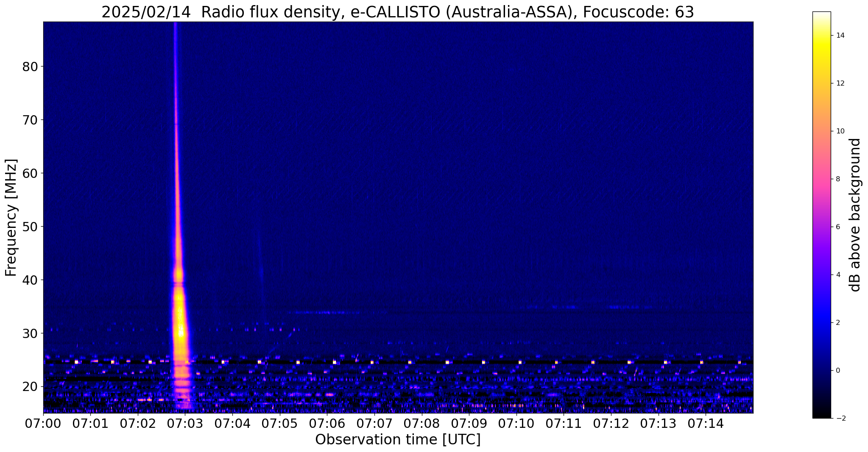Click the plot title mentioning e-CALLISTO Australia-ASSA
The image size is (868, 452).
pyautogui.click(x=398, y=12)
